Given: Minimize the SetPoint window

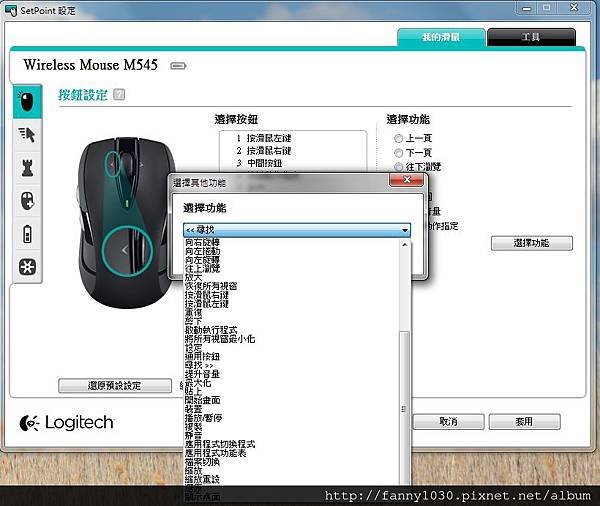Looking at the screenshot, I should pyautogui.click(x=527, y=8).
